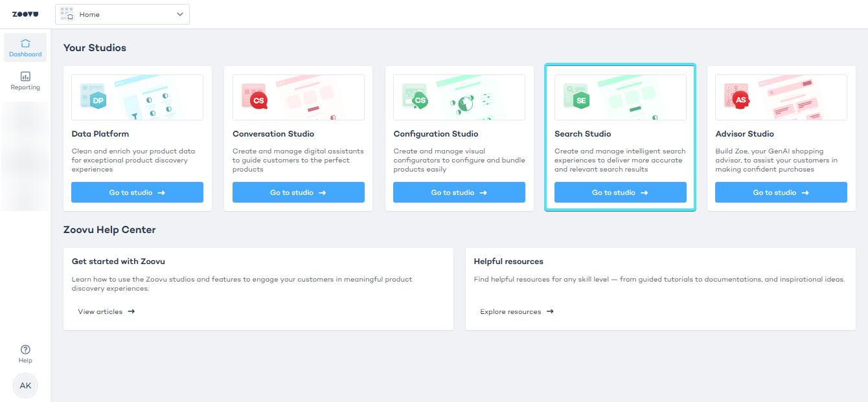Viewport: 868px width, 402px height.
Task: Click the arrow next to View articles
Action: coord(131,311)
